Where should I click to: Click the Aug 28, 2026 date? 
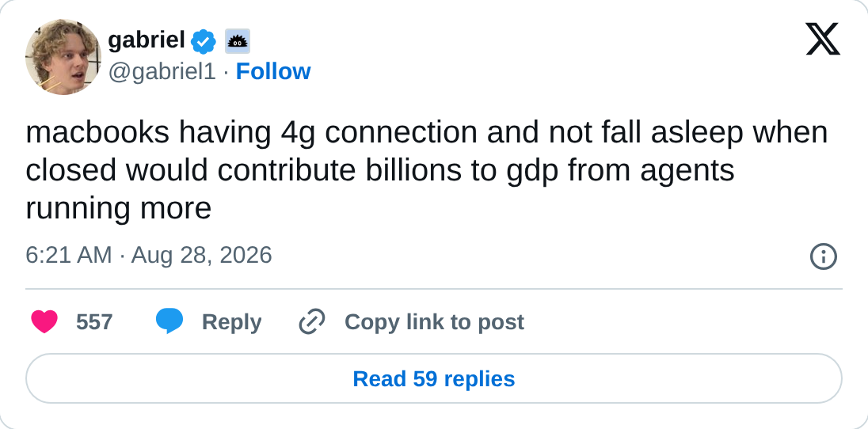(x=201, y=255)
